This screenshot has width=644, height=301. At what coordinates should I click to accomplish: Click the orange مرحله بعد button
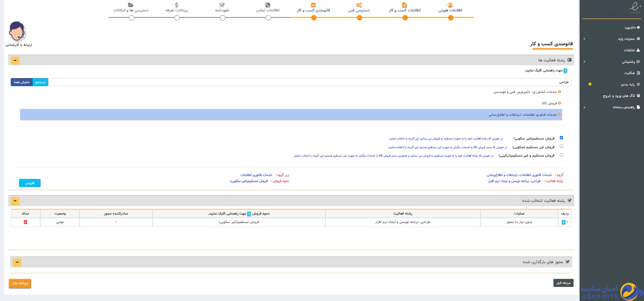click(20, 283)
